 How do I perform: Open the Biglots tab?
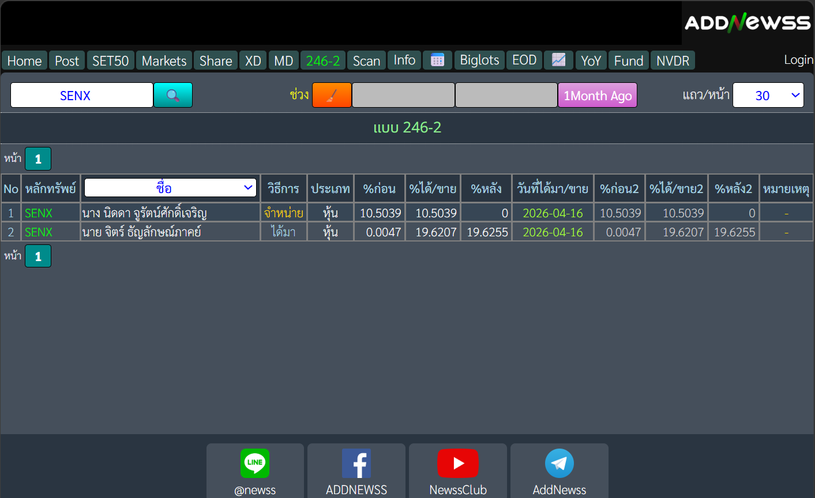(479, 60)
